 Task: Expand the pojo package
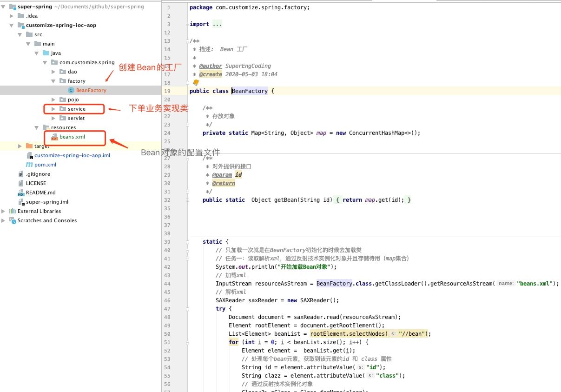[x=53, y=100]
